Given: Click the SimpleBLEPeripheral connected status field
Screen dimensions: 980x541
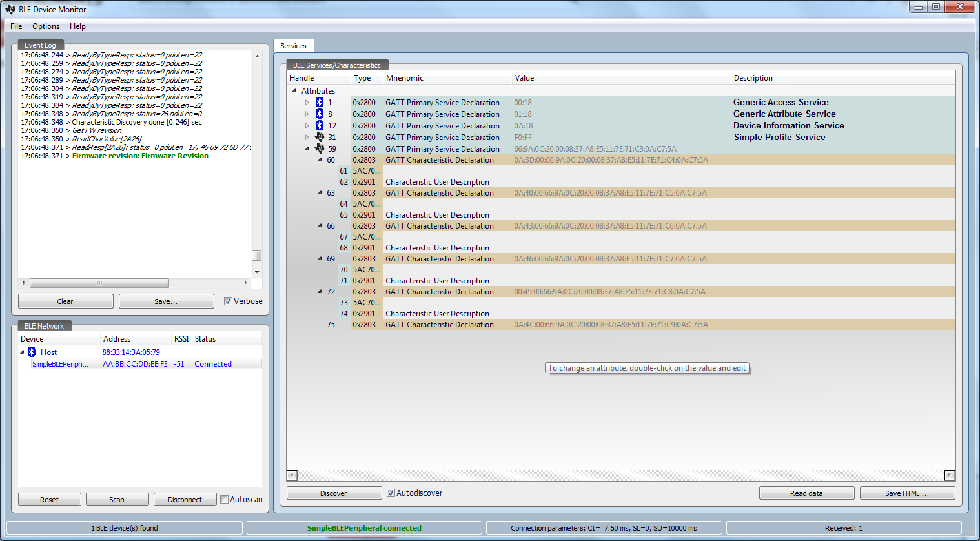Looking at the screenshot, I should click(364, 528).
